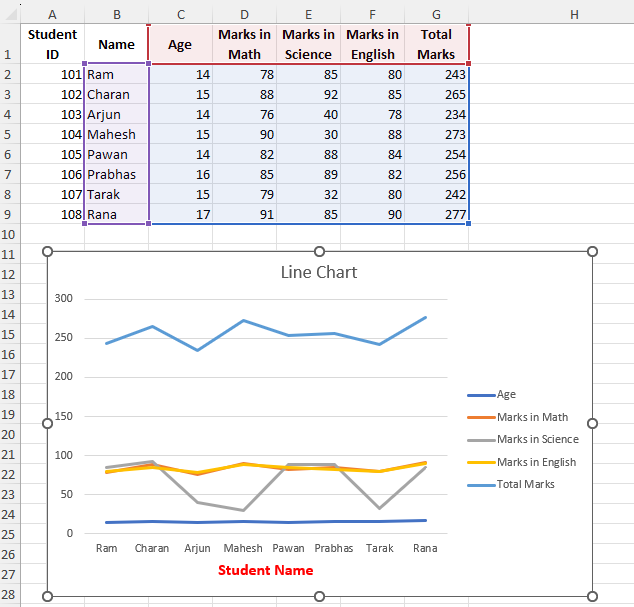Screen dimensions: 634x607
Task: Click Rana's total marks cell 277
Action: click(x=436, y=214)
